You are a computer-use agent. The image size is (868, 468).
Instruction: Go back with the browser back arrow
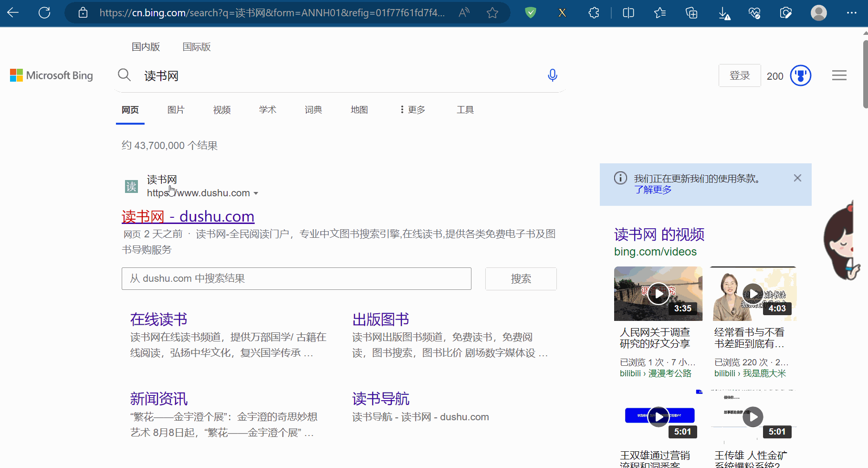click(13, 13)
